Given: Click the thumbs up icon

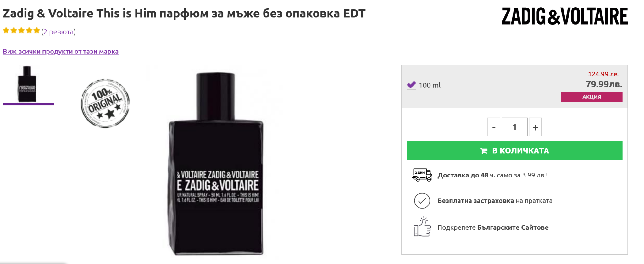Looking at the screenshot, I should coord(422,227).
